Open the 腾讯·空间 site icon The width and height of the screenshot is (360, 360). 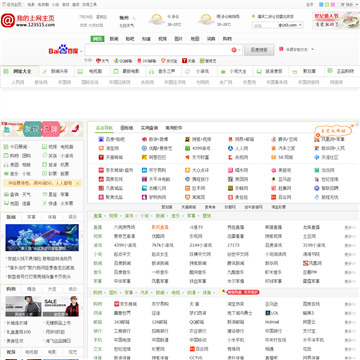[x=274, y=139]
